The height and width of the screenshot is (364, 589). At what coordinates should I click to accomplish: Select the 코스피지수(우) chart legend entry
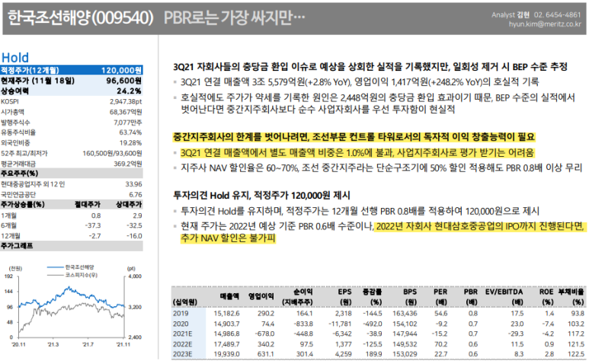[x=72, y=275]
